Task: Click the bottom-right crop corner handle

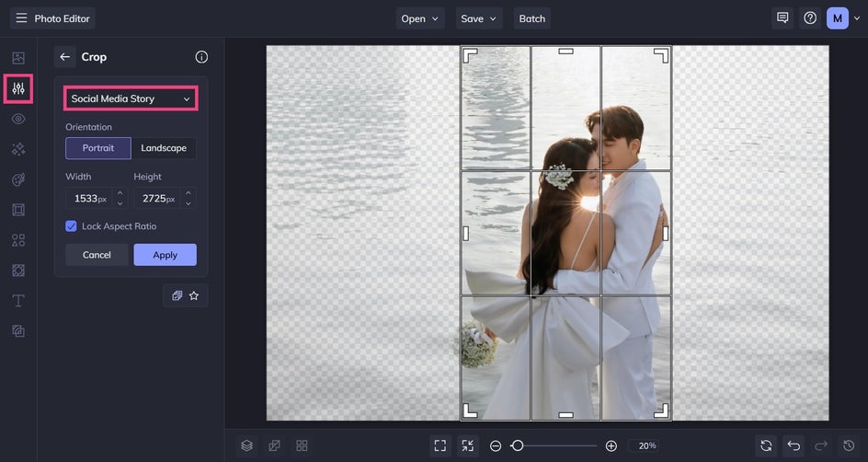Action: coord(661,410)
